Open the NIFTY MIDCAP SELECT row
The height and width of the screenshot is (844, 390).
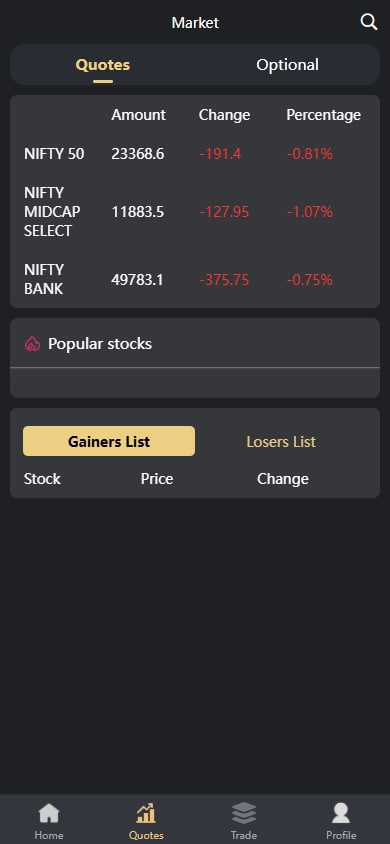click(195, 212)
